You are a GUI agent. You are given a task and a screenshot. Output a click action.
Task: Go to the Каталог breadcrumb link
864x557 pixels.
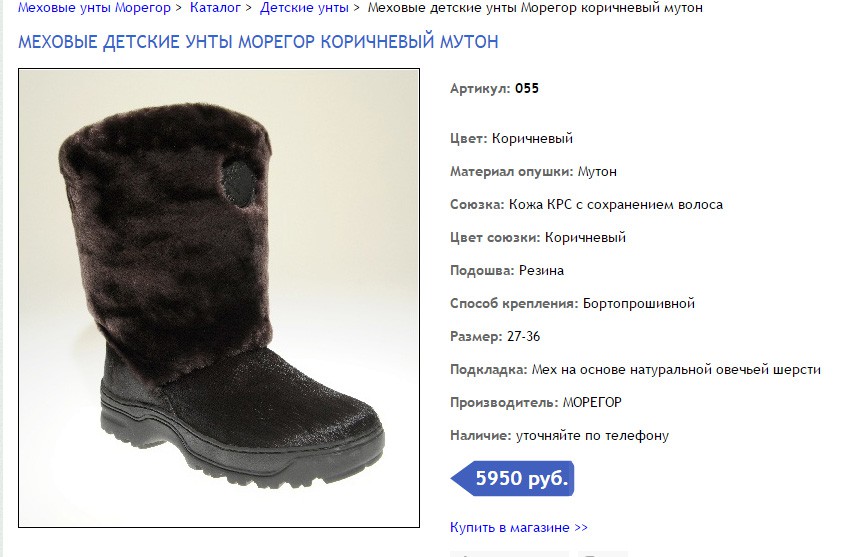[x=215, y=8]
